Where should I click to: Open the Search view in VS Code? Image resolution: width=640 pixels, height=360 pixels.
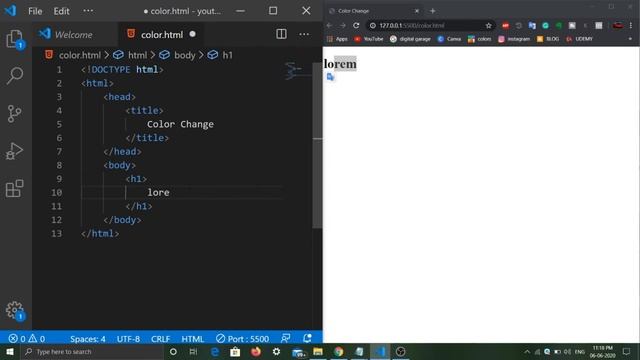point(15,76)
